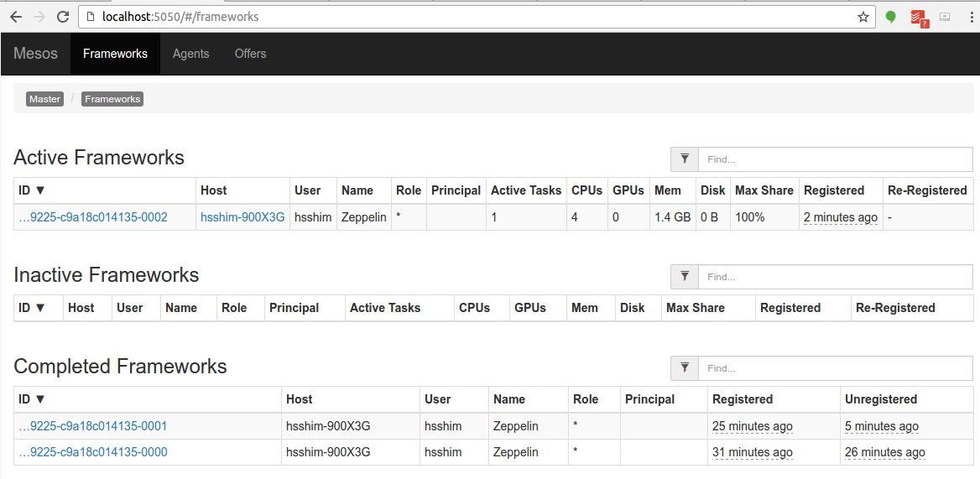
Task: Sort Completed Frameworks by ID column
Action: point(32,399)
